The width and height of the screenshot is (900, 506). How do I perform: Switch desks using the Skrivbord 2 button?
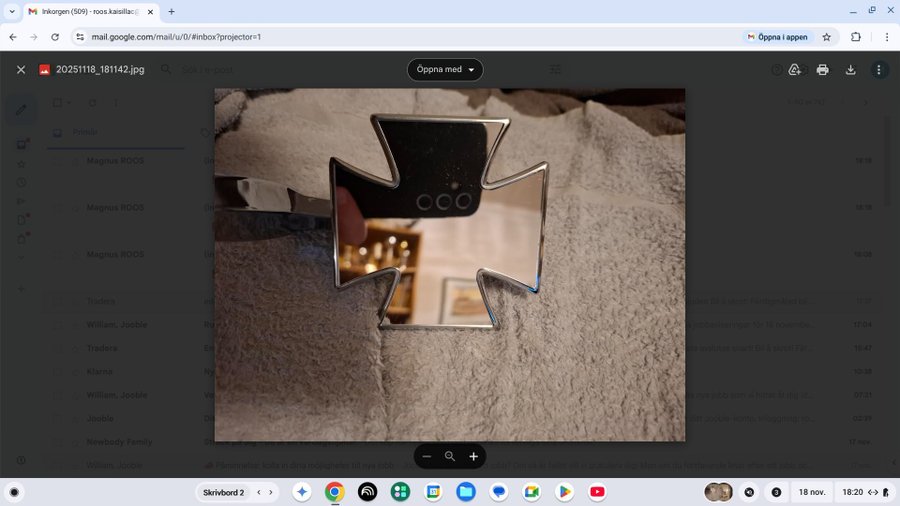click(224, 492)
